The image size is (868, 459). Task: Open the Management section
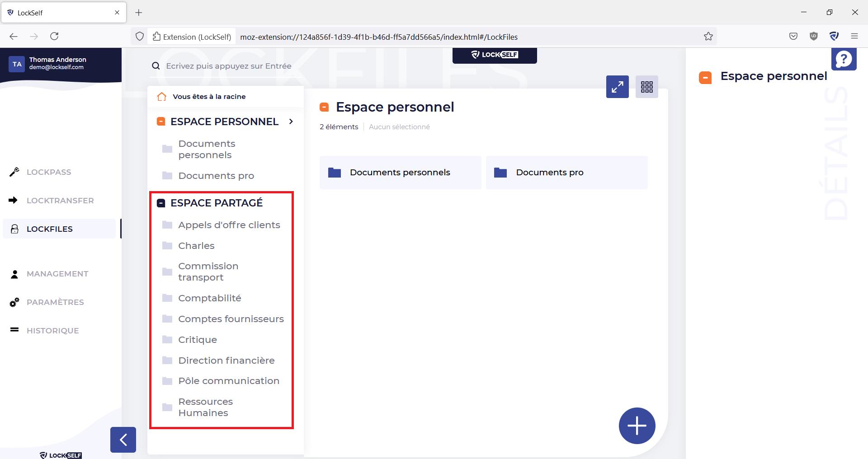point(57,274)
